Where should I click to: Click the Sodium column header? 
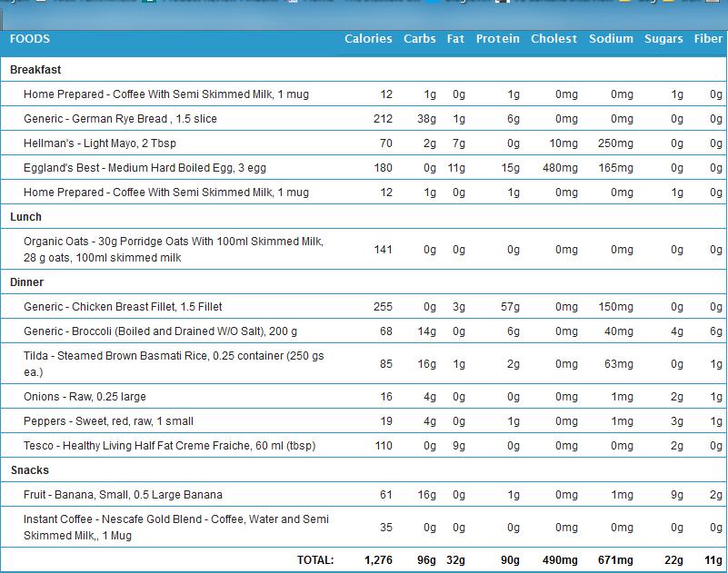pyautogui.click(x=611, y=38)
